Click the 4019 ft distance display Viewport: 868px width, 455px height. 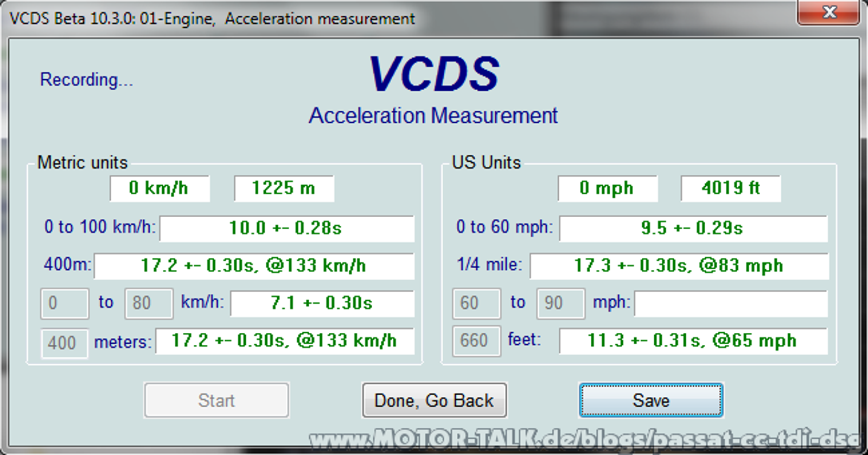(730, 188)
